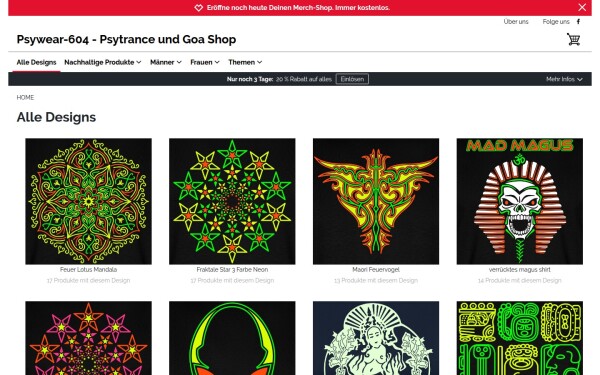Open the green Mayan glyphs design thumbnail

(x=520, y=338)
